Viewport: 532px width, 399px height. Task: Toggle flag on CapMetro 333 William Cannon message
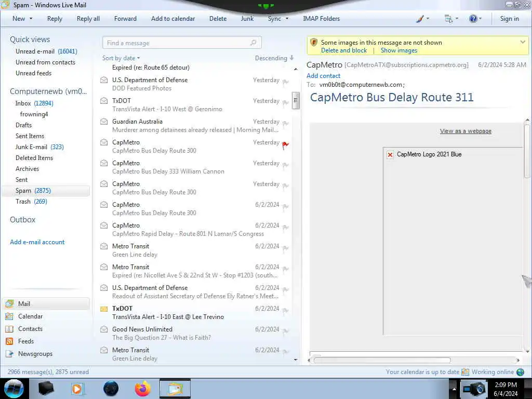[x=285, y=165]
